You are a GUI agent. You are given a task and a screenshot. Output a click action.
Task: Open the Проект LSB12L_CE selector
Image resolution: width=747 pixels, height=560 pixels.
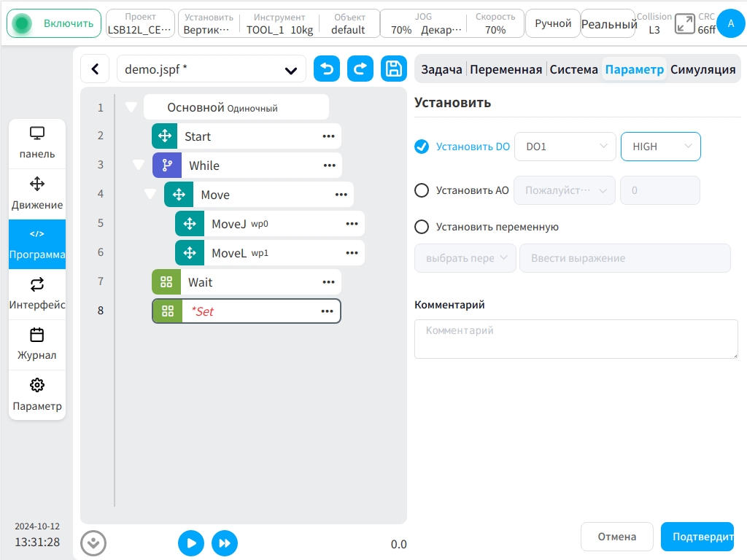coord(140,23)
